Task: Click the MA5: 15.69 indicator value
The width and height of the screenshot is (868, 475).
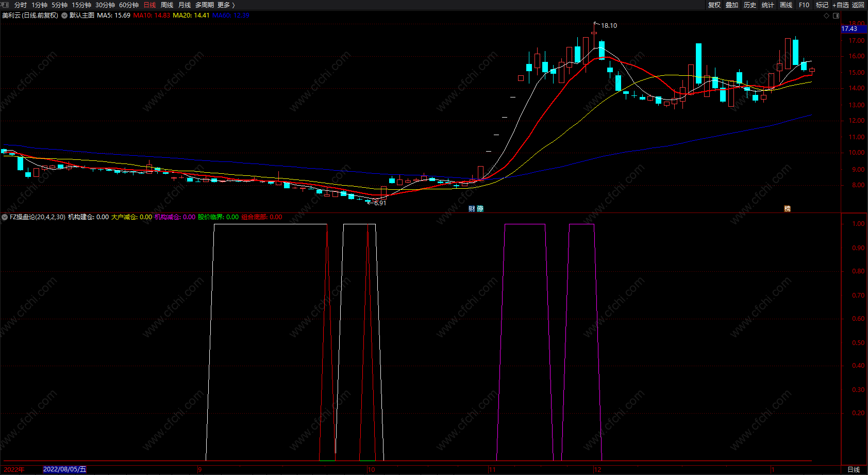Action: pyautogui.click(x=114, y=15)
